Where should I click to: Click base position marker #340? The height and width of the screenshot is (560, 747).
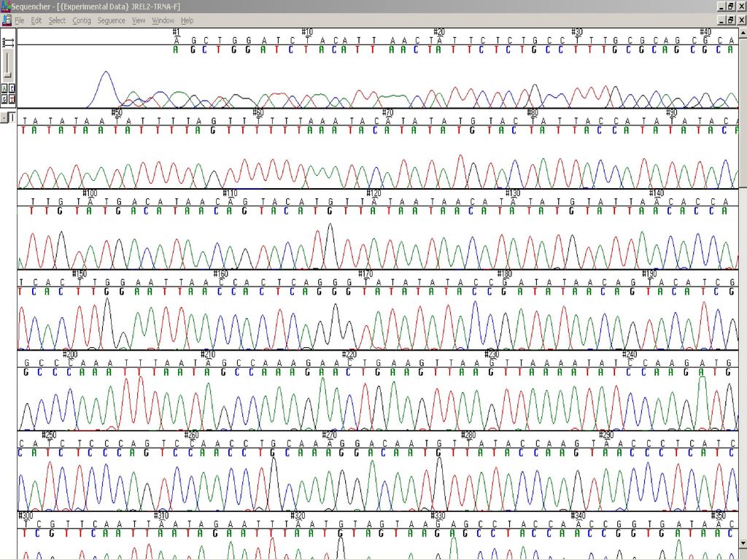click(x=578, y=516)
